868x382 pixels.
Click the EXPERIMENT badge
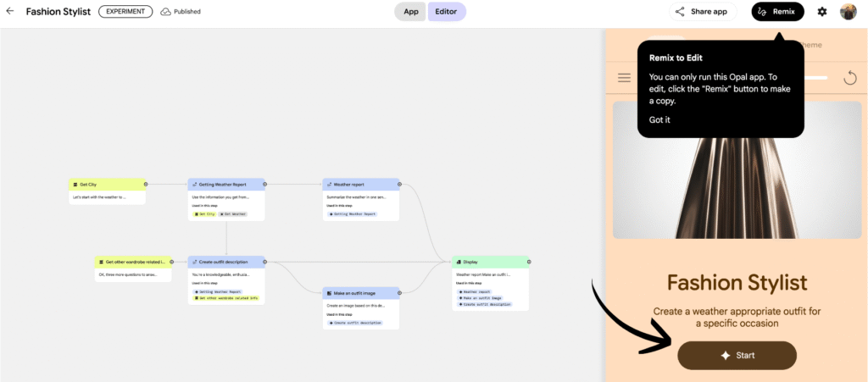pyautogui.click(x=125, y=12)
